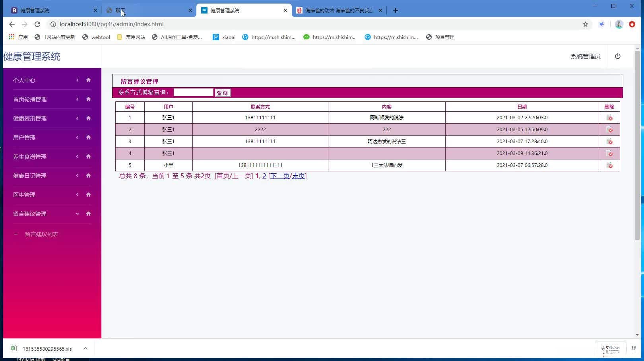The width and height of the screenshot is (644, 361).
Task: Click the date cell 2021-03-09 14:36:21.0
Action: (x=522, y=153)
